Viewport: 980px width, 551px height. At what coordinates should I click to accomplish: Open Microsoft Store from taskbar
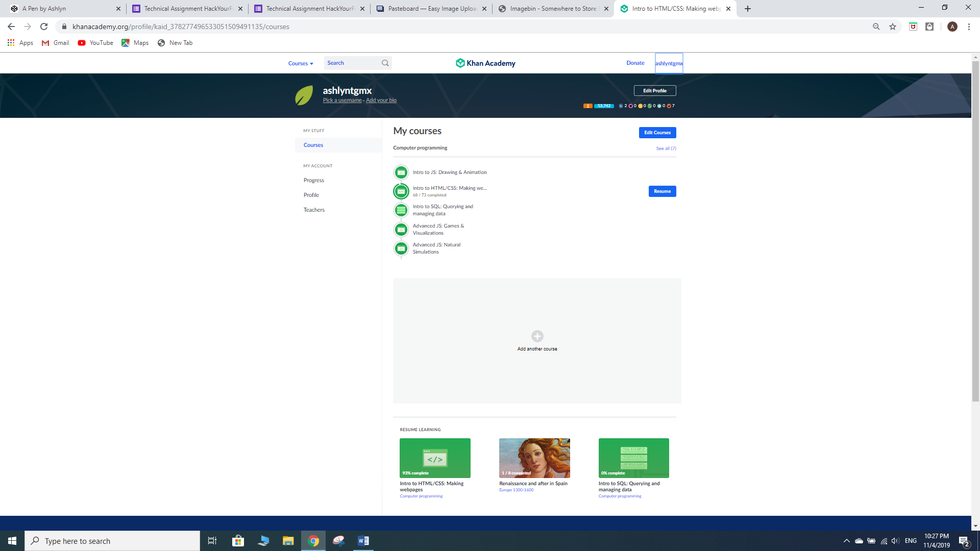point(238,541)
